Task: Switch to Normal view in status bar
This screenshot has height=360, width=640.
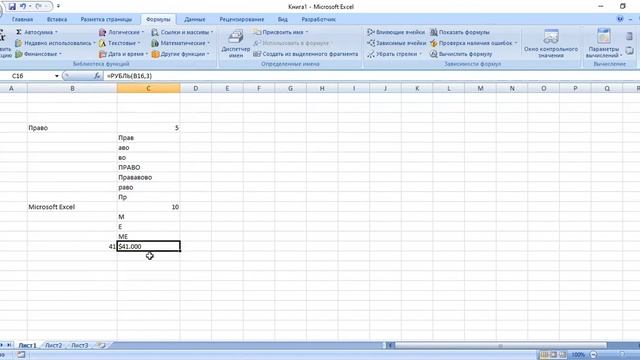Action: pos(544,355)
